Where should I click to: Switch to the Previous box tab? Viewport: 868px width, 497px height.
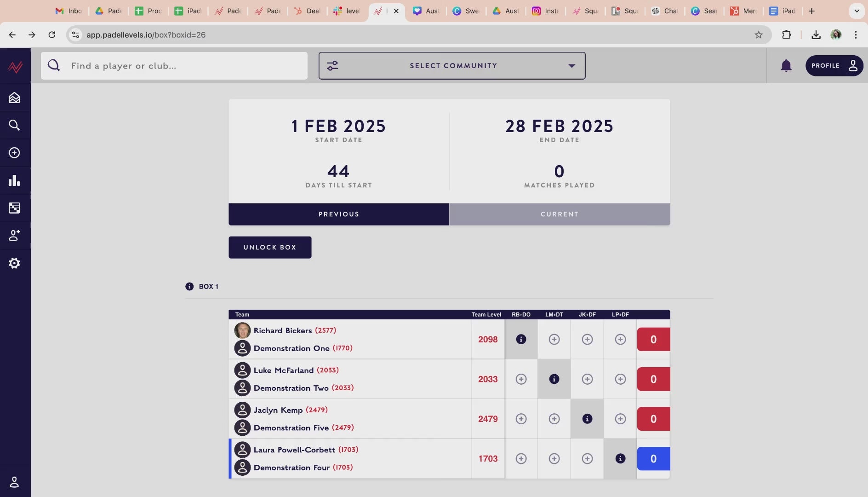339,214
